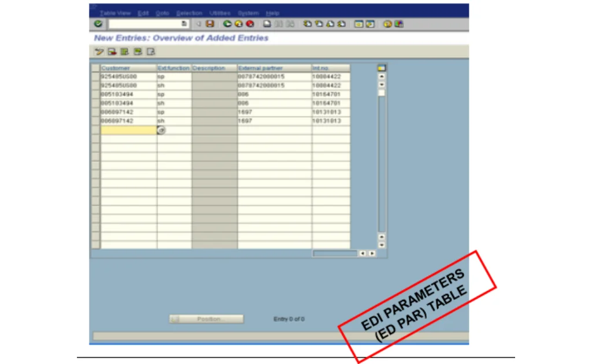The image size is (592, 364).
Task: Click the horizontal scrollbar track
Action: [x=335, y=254]
